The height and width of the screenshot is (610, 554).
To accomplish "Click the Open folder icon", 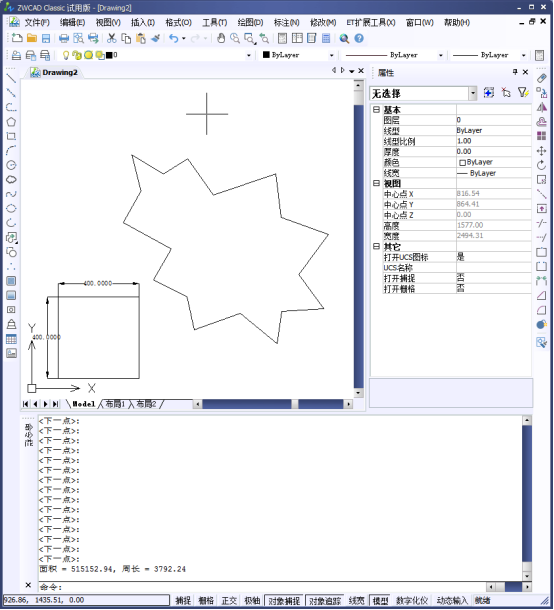I will click(x=32, y=38).
